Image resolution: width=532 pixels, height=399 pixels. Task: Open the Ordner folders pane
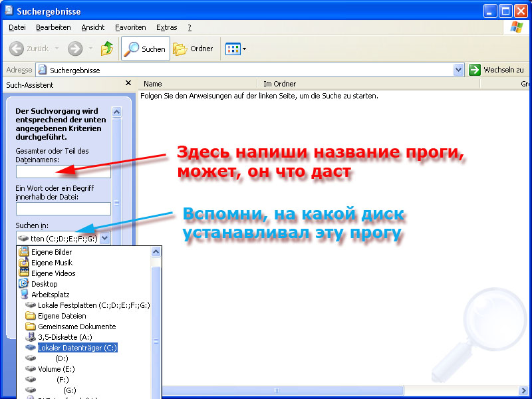pos(194,49)
